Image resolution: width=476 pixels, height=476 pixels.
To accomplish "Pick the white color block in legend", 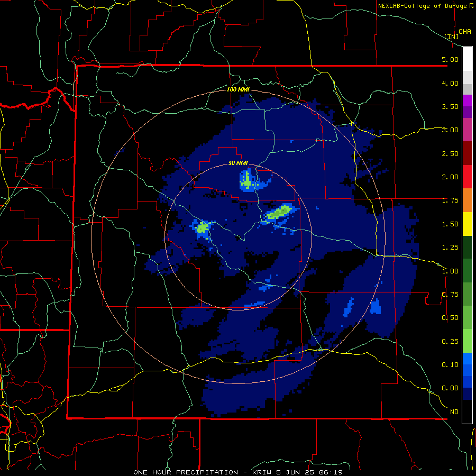I will click(467, 59).
